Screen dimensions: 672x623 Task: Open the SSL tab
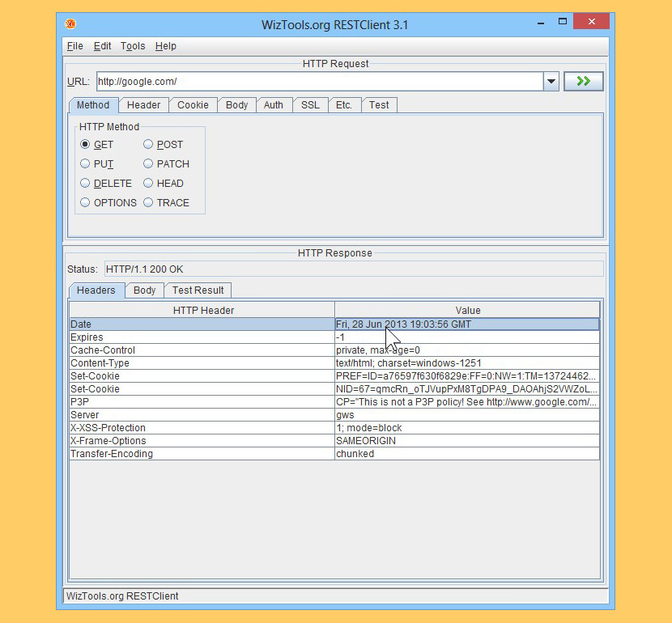(310, 105)
